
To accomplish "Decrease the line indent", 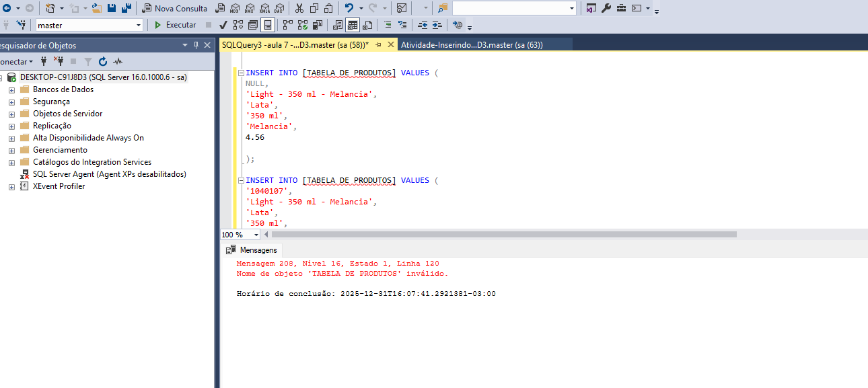I will (423, 25).
